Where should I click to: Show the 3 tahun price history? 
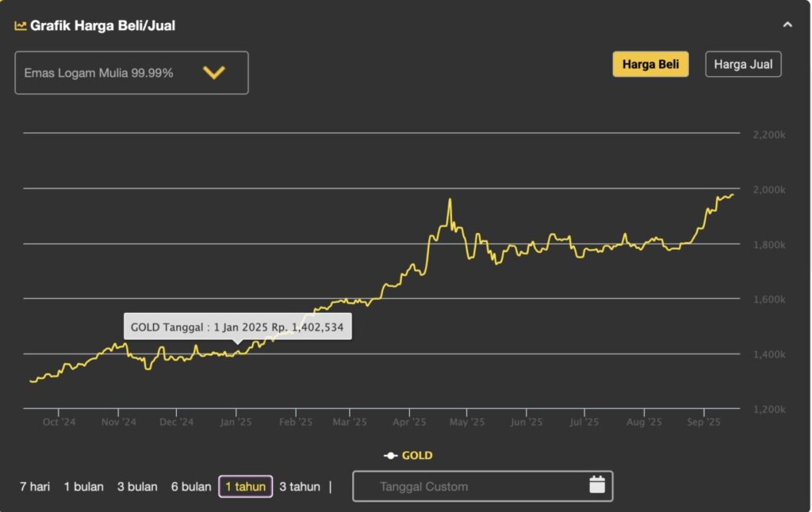pos(300,487)
